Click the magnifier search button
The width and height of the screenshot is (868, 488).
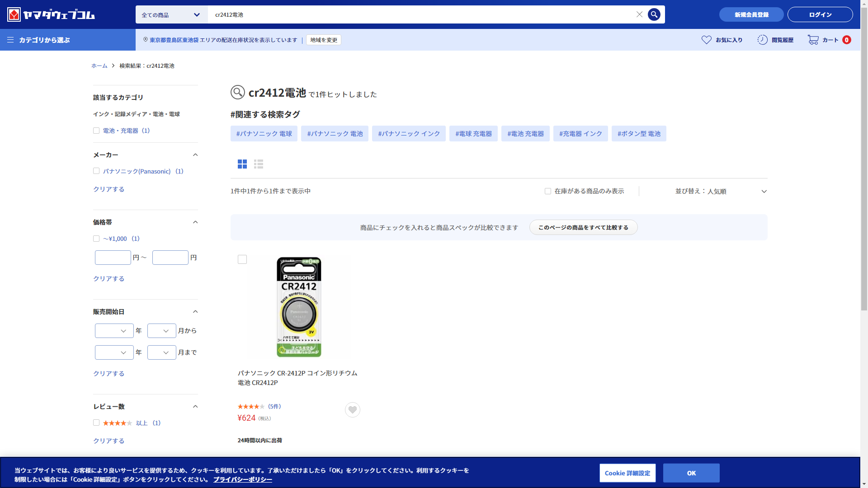click(654, 14)
